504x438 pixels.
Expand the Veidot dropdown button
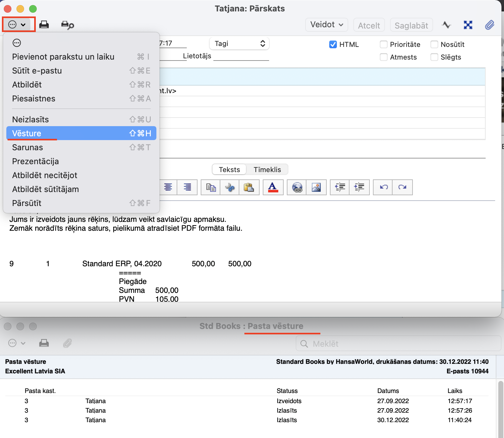[326, 25]
